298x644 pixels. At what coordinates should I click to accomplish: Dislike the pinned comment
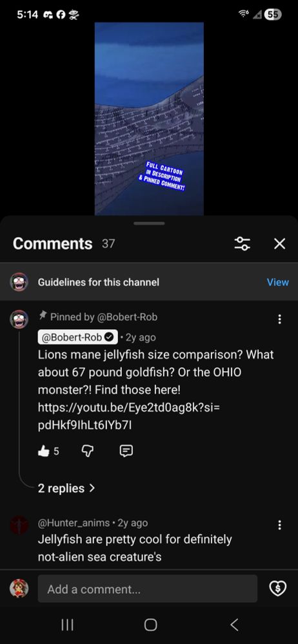(x=87, y=451)
